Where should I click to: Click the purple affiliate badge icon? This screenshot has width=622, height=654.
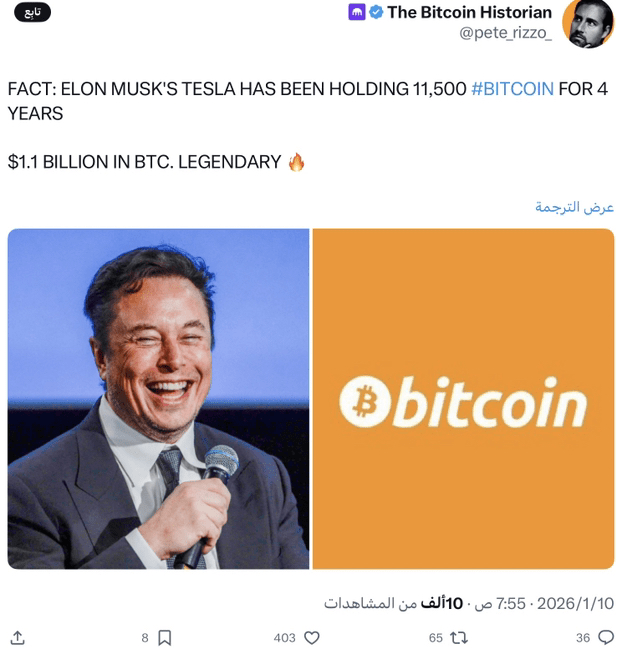click(357, 13)
